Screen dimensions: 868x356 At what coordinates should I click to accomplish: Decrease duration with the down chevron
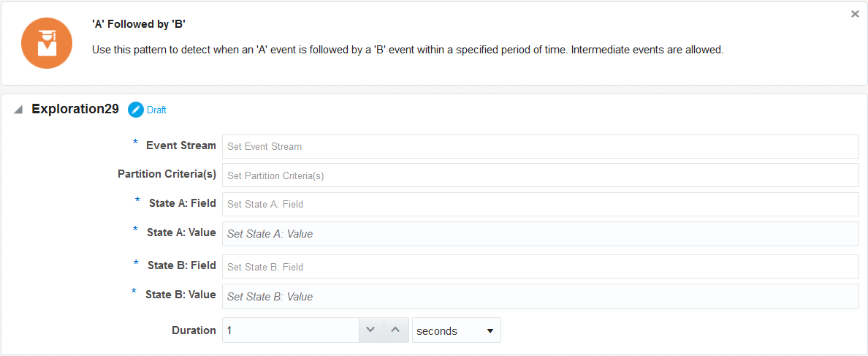click(x=371, y=330)
